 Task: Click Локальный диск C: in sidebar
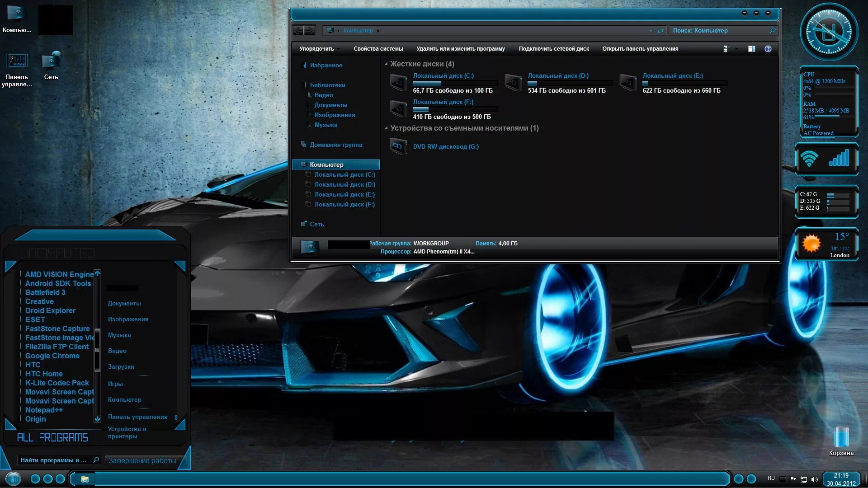coord(344,174)
